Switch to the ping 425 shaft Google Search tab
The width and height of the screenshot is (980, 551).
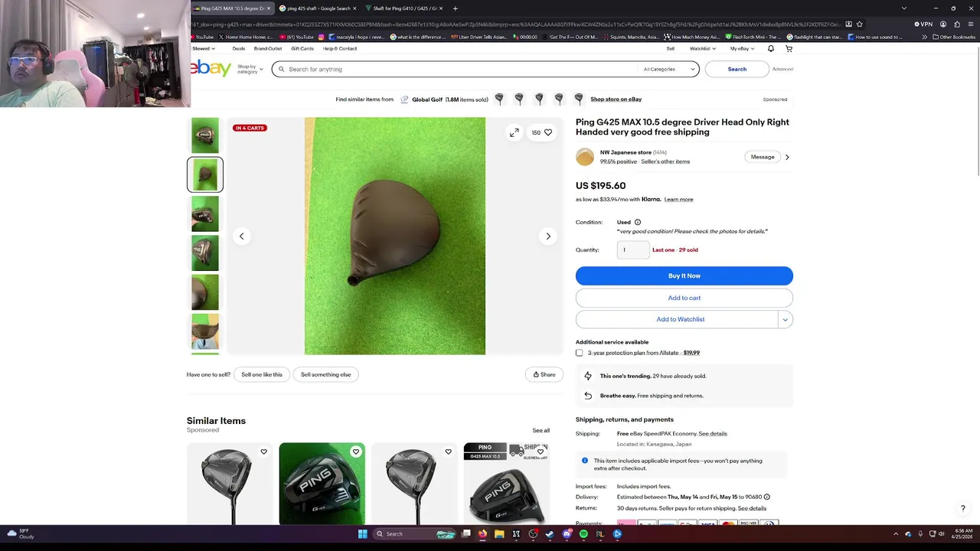tap(317, 8)
